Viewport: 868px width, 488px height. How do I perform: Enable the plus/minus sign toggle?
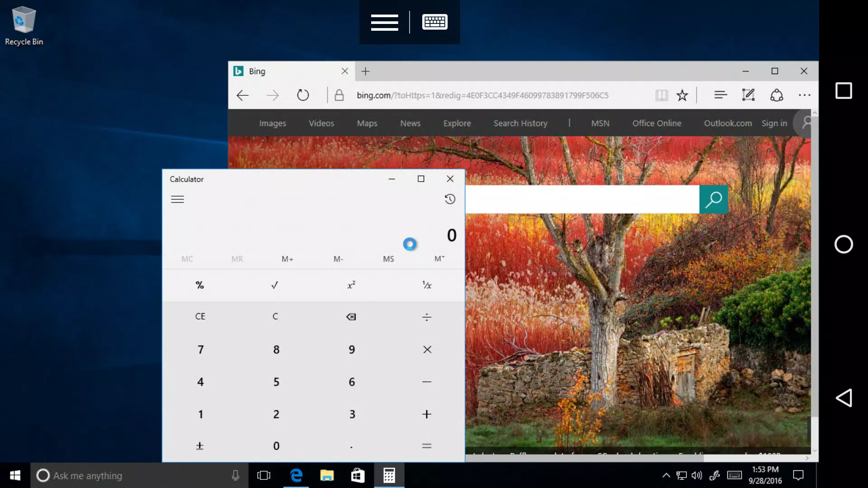pos(200,446)
